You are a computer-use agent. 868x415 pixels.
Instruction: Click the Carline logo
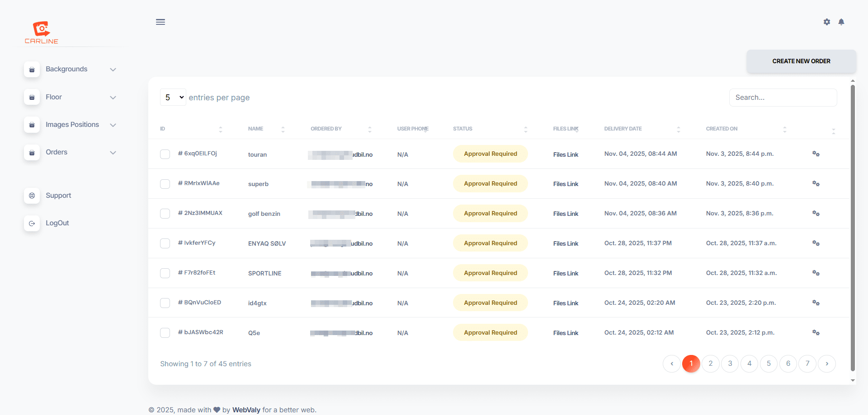42,33
